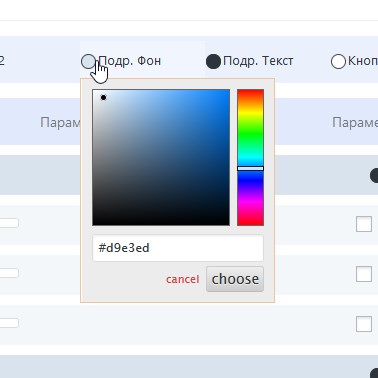This screenshot has height=378, width=378.
Task: Open the dark Подр. Текст color swatch
Action: pyautogui.click(x=213, y=62)
